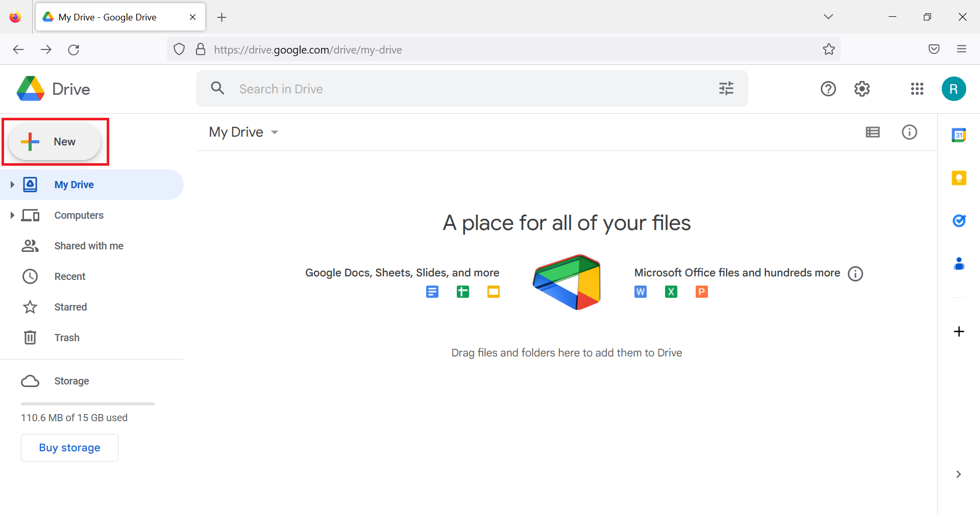Focus the Search in Drive field

(472, 89)
